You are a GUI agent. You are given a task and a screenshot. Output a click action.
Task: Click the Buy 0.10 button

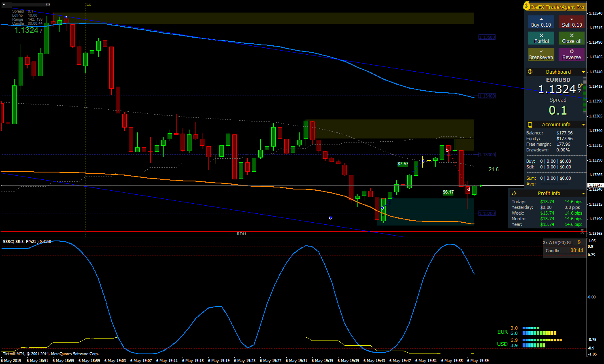541,22
